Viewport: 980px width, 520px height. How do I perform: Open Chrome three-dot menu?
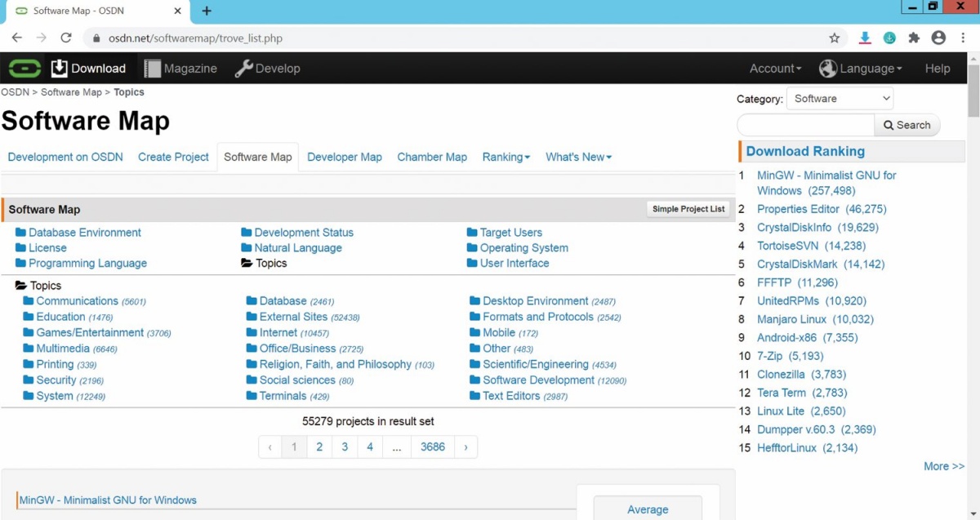tap(962, 38)
